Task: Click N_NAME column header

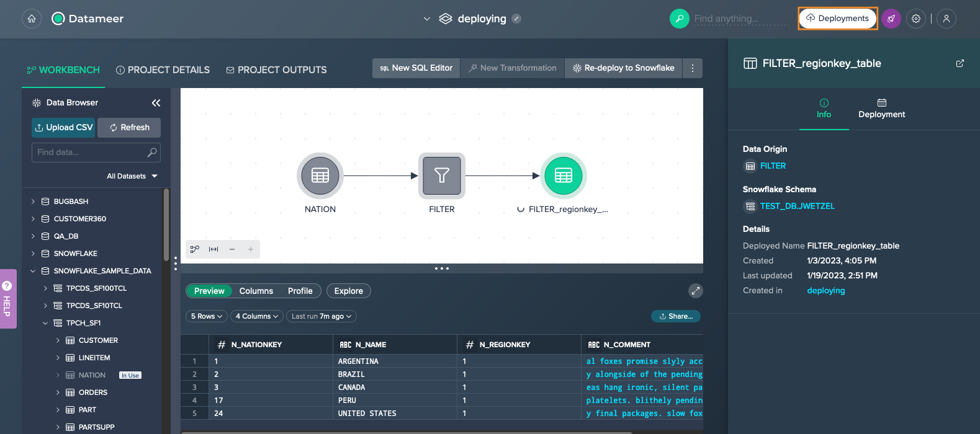Action: click(395, 345)
